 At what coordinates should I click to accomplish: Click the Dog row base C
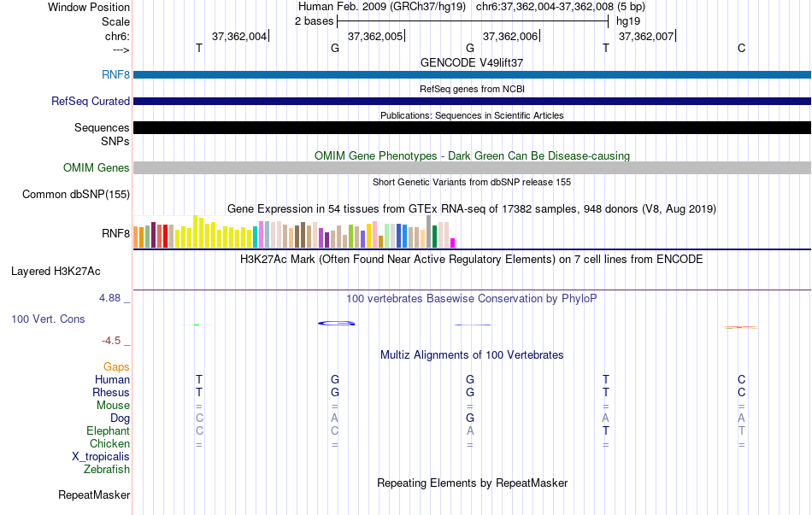coord(199,418)
